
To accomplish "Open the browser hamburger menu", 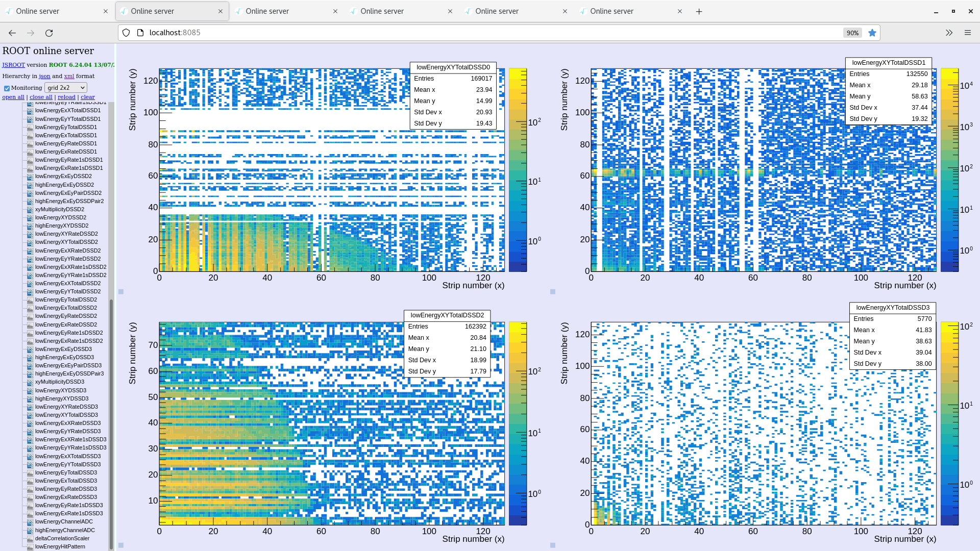I will 968,32.
